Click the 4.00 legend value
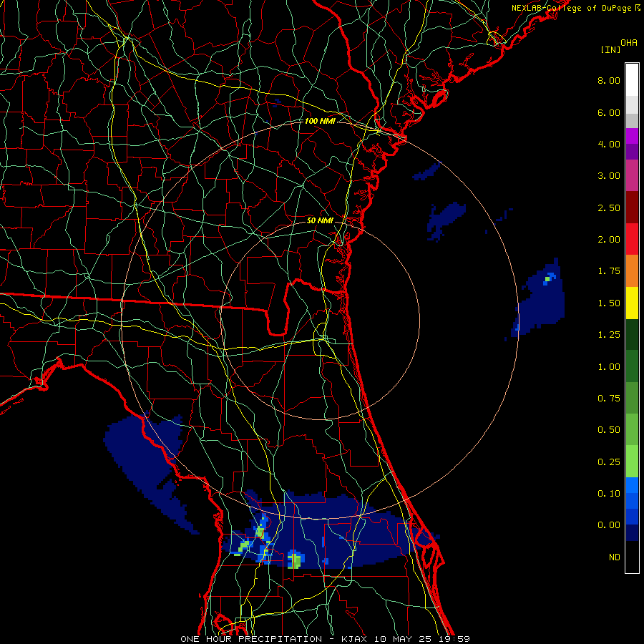Image resolution: width=644 pixels, height=644 pixels. point(609,144)
